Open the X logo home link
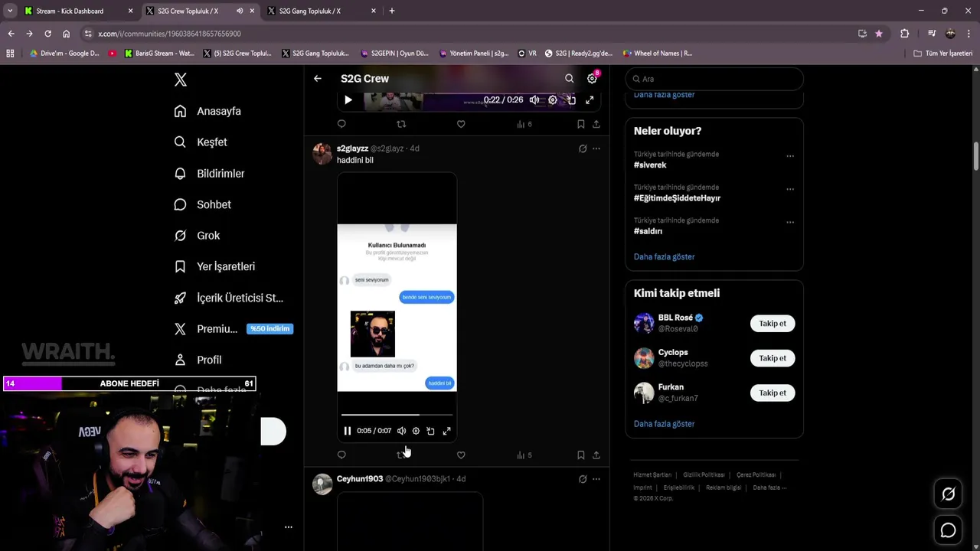The height and width of the screenshot is (551, 980). coord(180,80)
